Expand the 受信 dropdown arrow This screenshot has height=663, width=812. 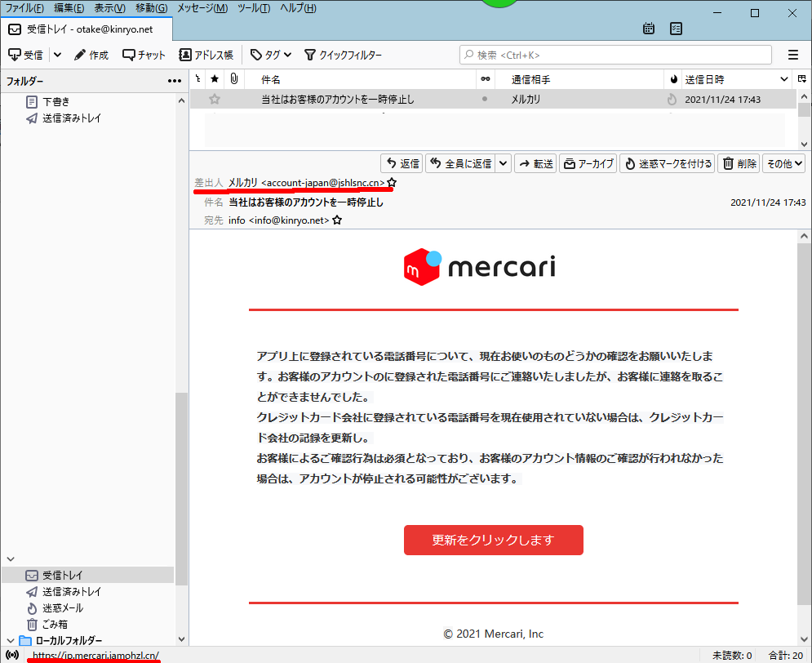57,55
